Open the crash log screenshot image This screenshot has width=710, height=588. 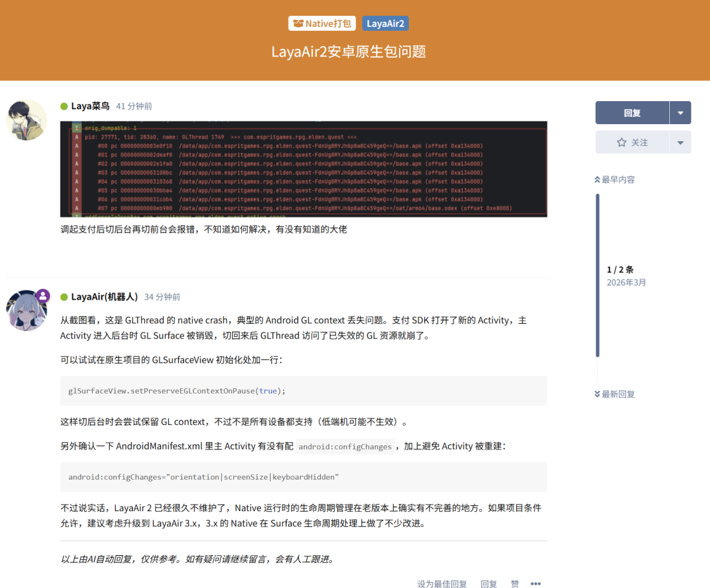tap(303, 169)
